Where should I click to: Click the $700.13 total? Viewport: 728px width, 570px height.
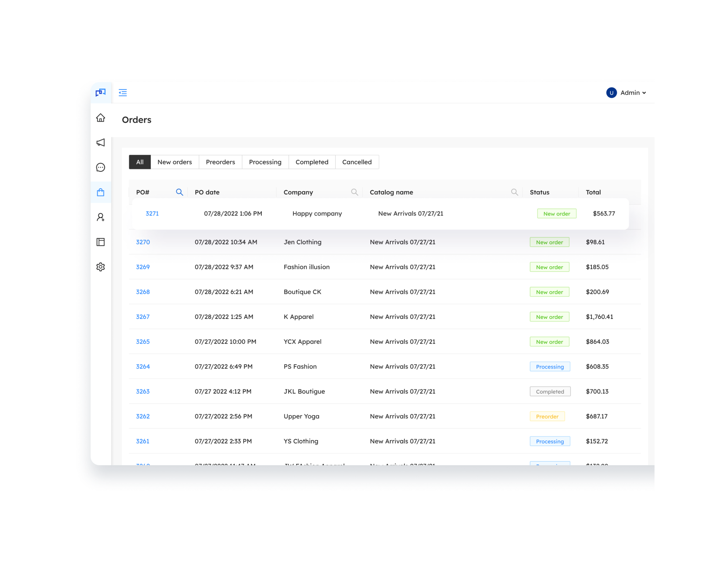pos(597,391)
